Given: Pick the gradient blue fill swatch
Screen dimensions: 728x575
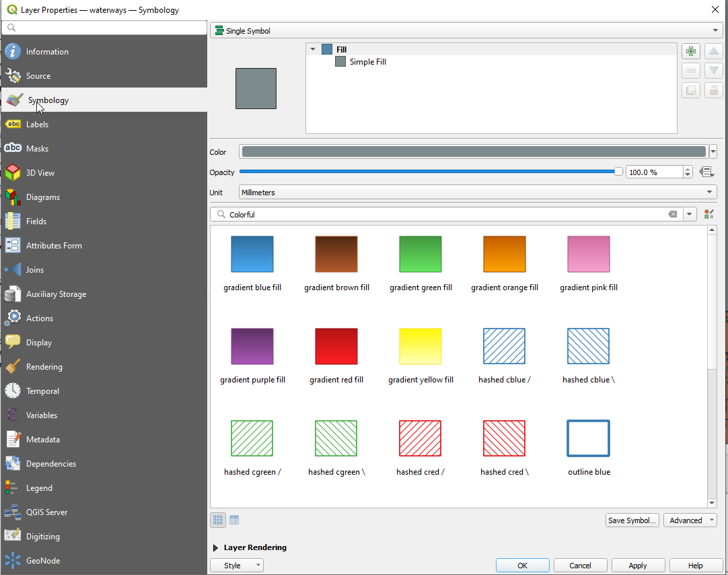Looking at the screenshot, I should pyautogui.click(x=252, y=254).
